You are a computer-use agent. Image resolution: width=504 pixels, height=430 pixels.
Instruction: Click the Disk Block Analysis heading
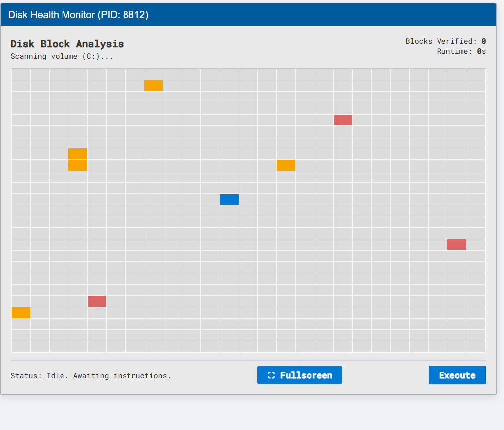[67, 44]
